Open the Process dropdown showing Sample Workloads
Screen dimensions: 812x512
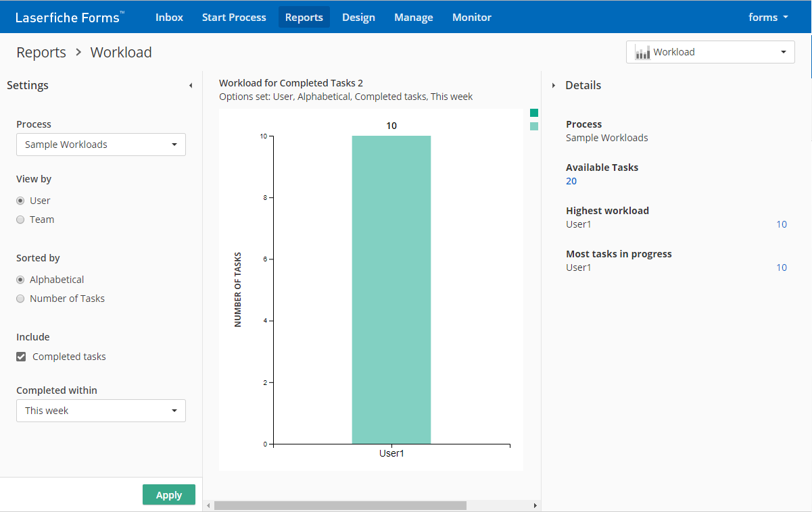coord(101,145)
